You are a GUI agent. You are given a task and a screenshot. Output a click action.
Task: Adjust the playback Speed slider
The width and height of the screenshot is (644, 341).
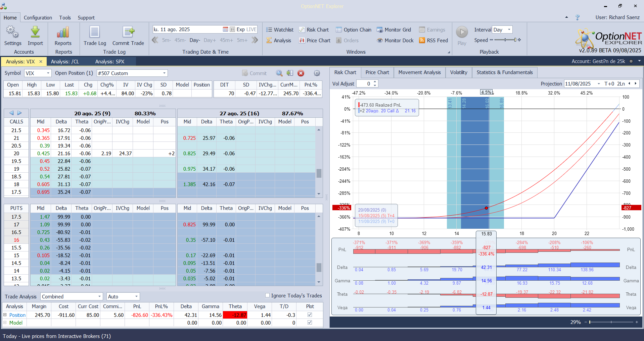click(505, 40)
